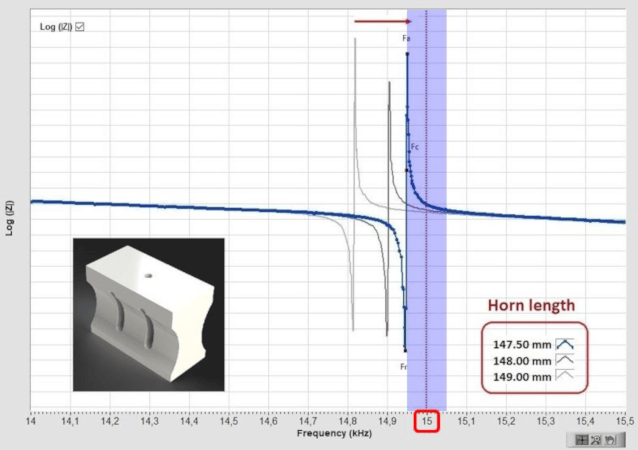The image size is (638, 450).
Task: Click the 14,2 tick label on frequency axis
Action: click(110, 421)
